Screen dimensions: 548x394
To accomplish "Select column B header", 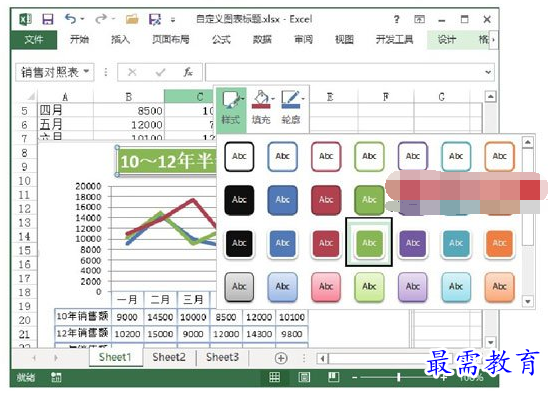I will coord(129,97).
